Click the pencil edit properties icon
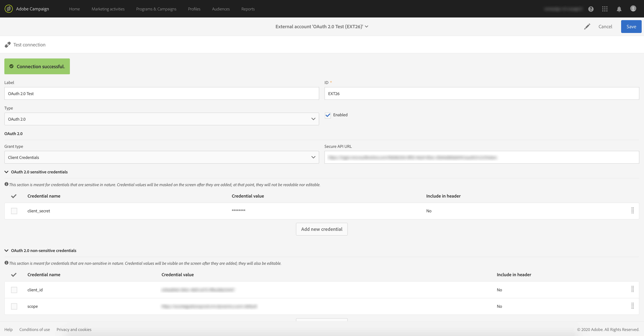The height and width of the screenshot is (336, 644). [x=587, y=27]
